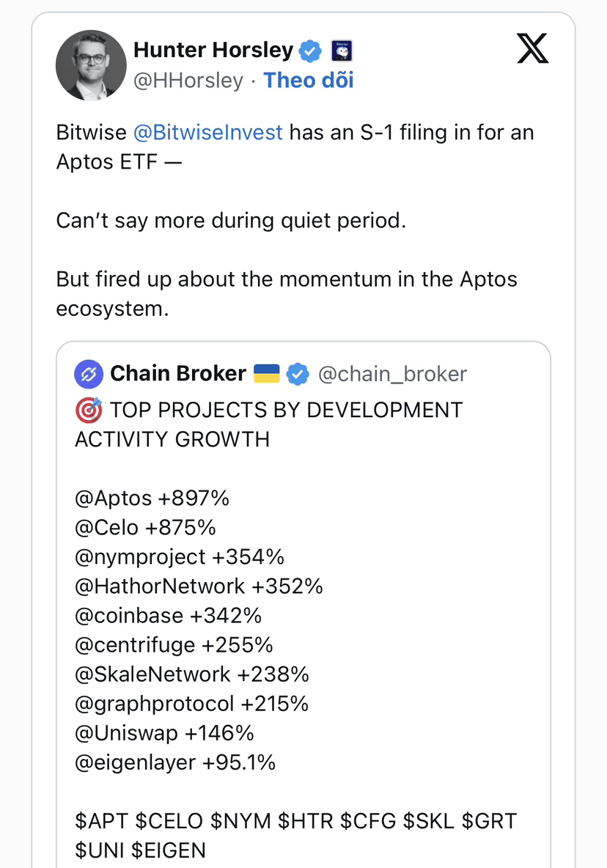Open the Chain Broker avatar icon

click(x=89, y=374)
